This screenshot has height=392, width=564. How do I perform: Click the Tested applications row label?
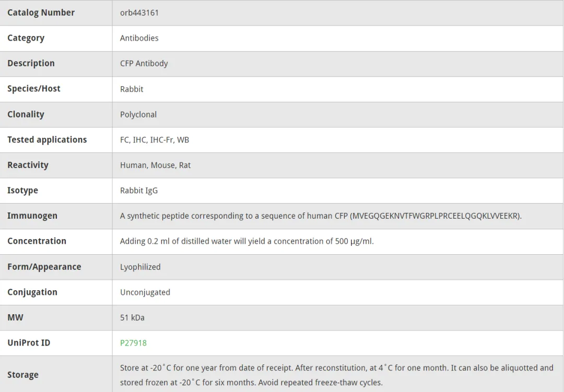47,139
